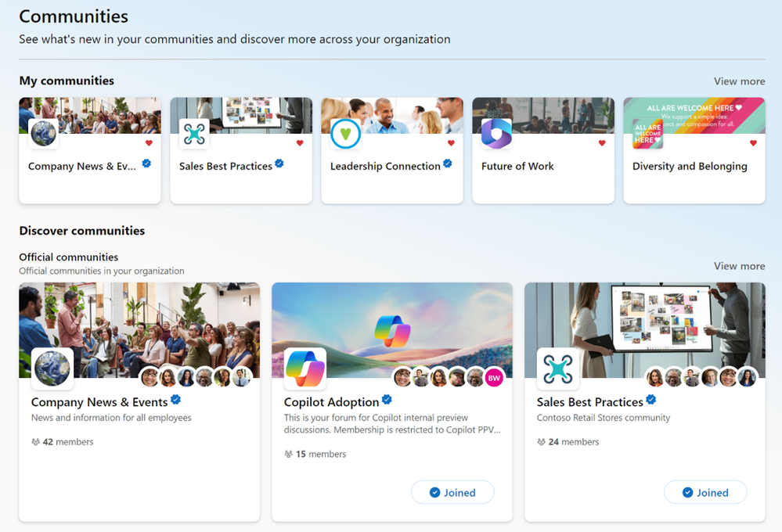This screenshot has width=782, height=532.
Task: Click the Discover communities heading
Action: pos(81,231)
